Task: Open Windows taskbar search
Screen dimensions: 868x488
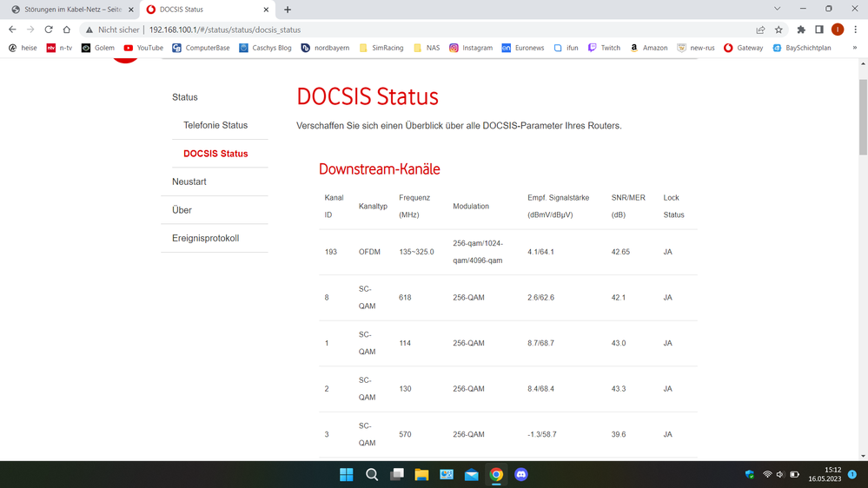Action: pyautogui.click(x=372, y=475)
